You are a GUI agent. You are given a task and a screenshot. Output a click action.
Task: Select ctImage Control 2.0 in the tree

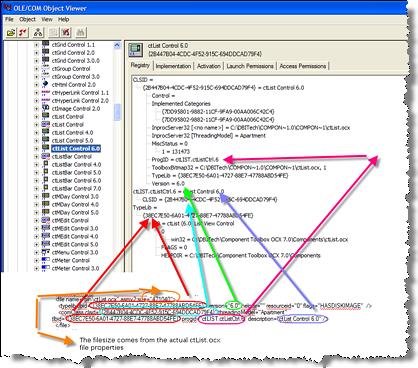click(76, 109)
